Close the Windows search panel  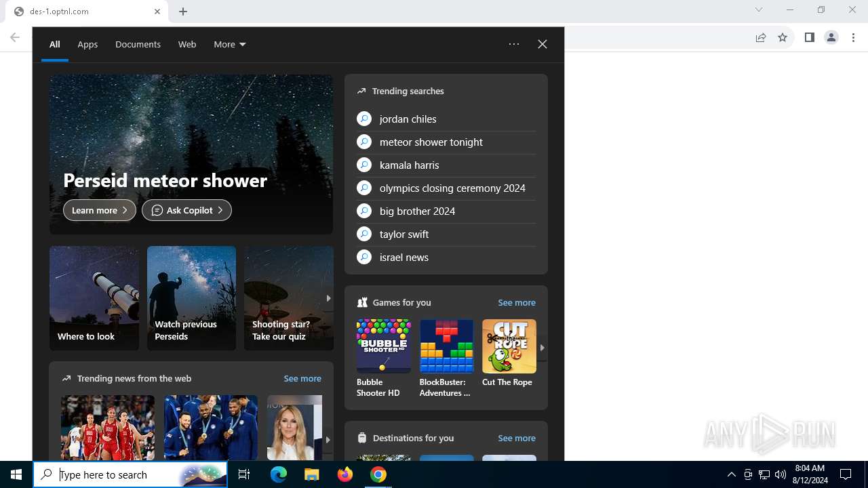click(x=542, y=44)
